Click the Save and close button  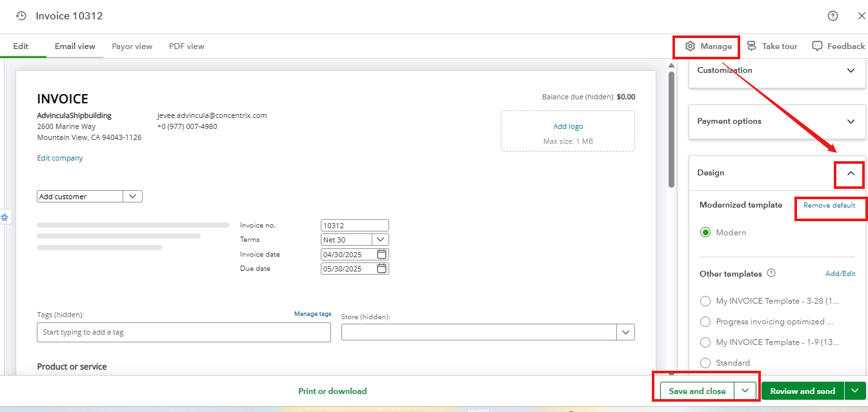(x=697, y=391)
